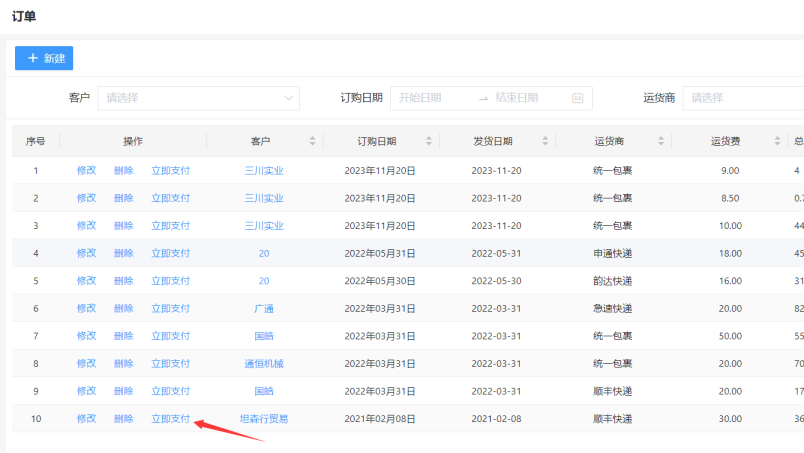
Task: Sort by 运货商 column sort icon
Action: pyautogui.click(x=661, y=142)
